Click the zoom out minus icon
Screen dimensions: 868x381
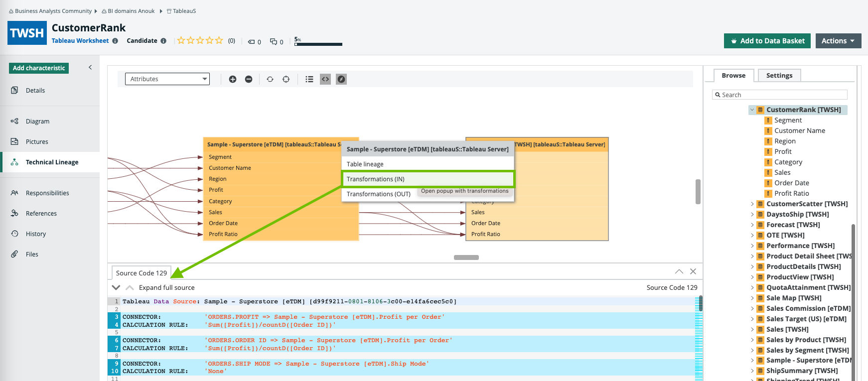click(x=249, y=79)
